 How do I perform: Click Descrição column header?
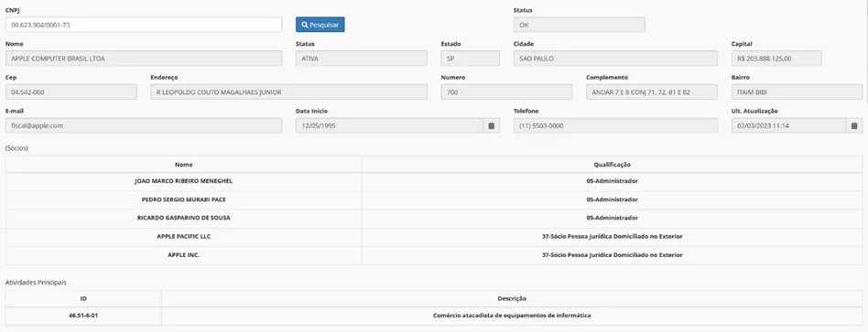point(512,299)
